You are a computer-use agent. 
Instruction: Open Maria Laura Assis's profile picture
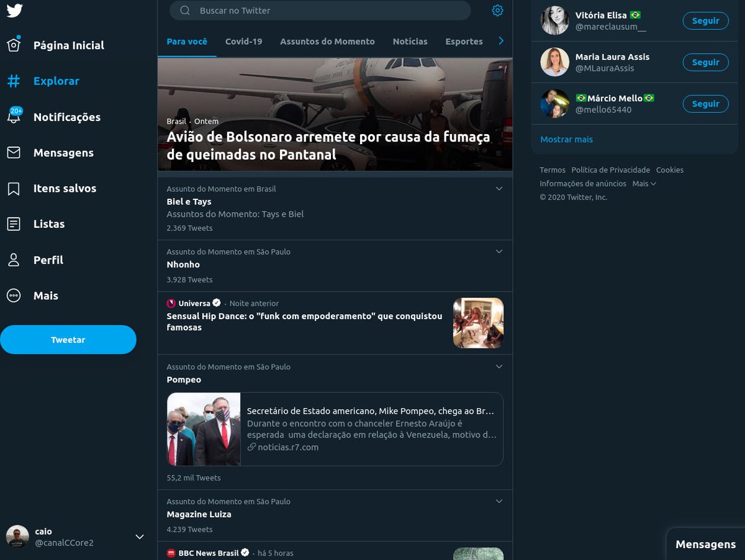pos(554,61)
